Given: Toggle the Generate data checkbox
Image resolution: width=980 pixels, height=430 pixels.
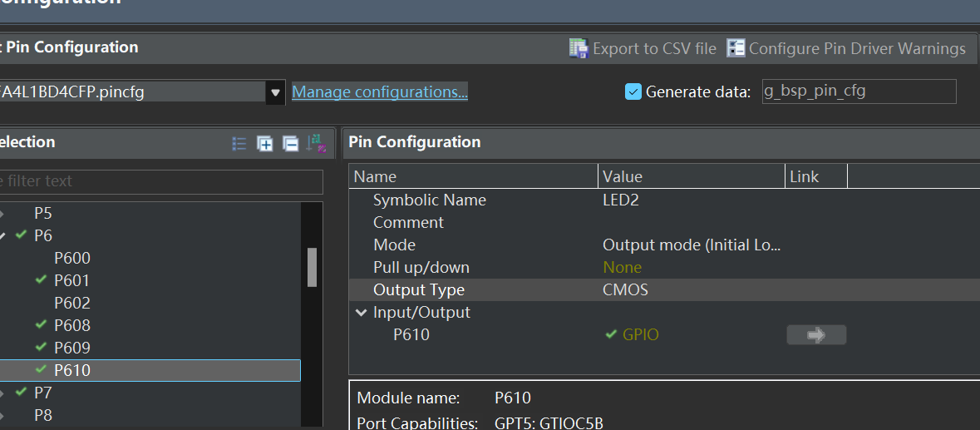Looking at the screenshot, I should 633,91.
